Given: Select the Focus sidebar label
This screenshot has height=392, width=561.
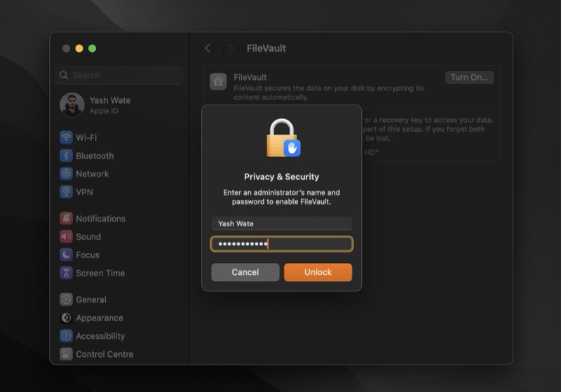Looking at the screenshot, I should pos(88,255).
